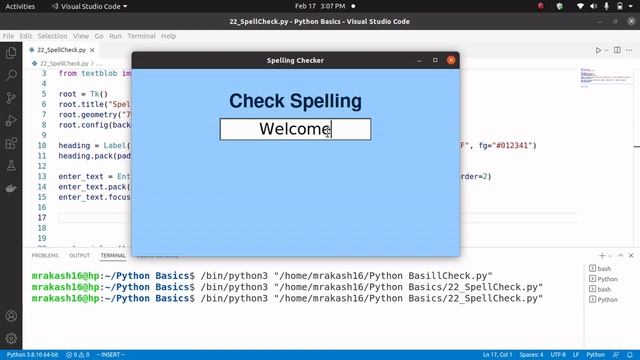
Task: Open the Docker view in activity bar
Action: 11,188
